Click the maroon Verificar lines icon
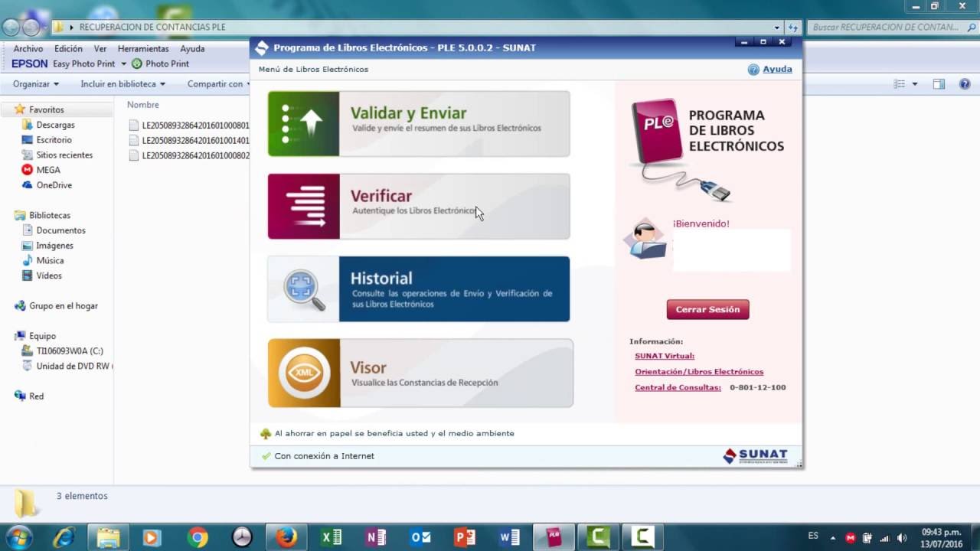The height and width of the screenshot is (551, 980). coord(304,207)
